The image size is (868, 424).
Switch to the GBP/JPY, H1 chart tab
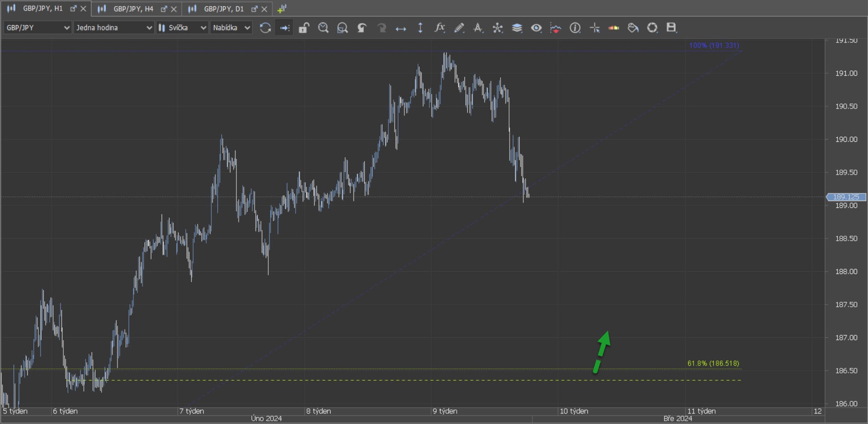[43, 9]
